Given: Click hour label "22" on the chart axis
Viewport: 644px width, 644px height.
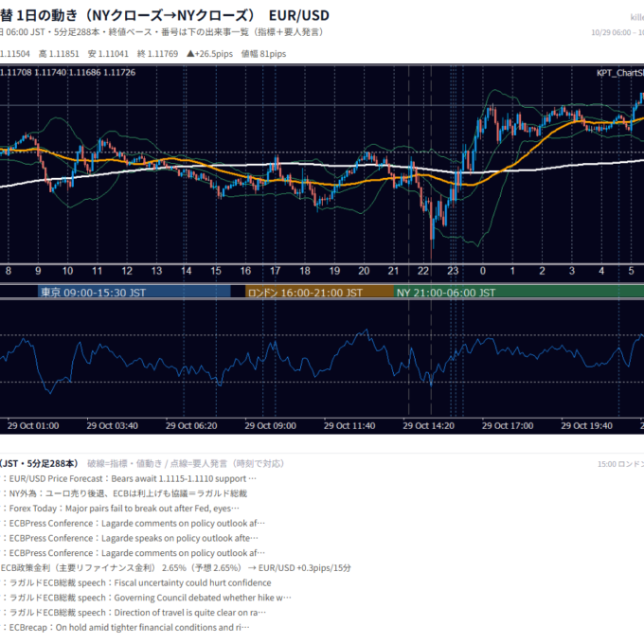Looking at the screenshot, I should point(423,271).
